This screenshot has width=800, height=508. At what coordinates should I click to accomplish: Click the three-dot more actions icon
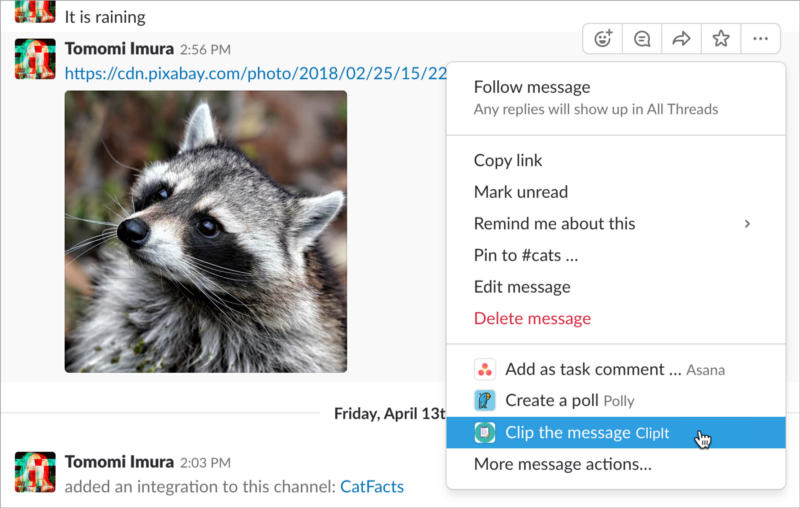[x=760, y=39]
